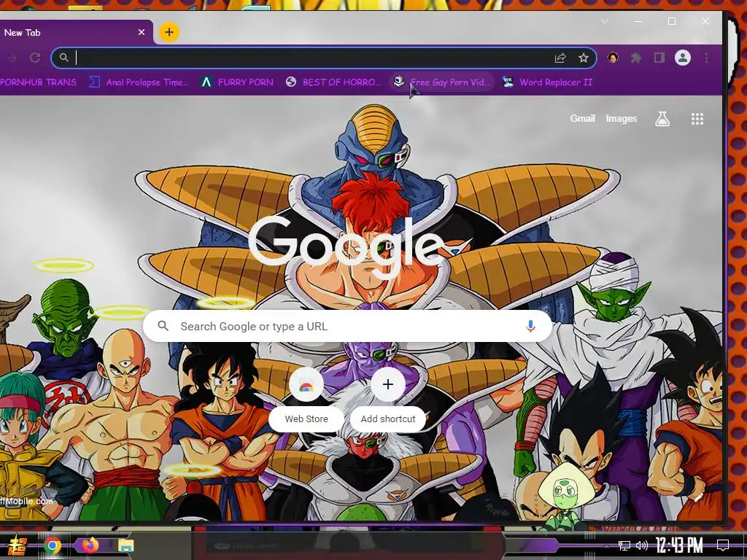Screen dimensions: 747x560
Task: Click the Word Replacer II bookmark favicon
Action: (x=508, y=82)
